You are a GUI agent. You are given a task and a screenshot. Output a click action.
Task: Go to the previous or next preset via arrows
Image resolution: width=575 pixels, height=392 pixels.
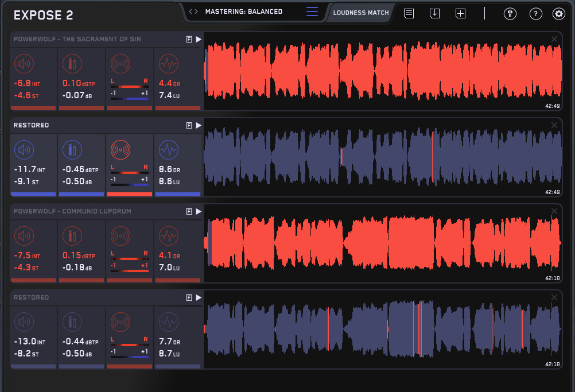[193, 11]
